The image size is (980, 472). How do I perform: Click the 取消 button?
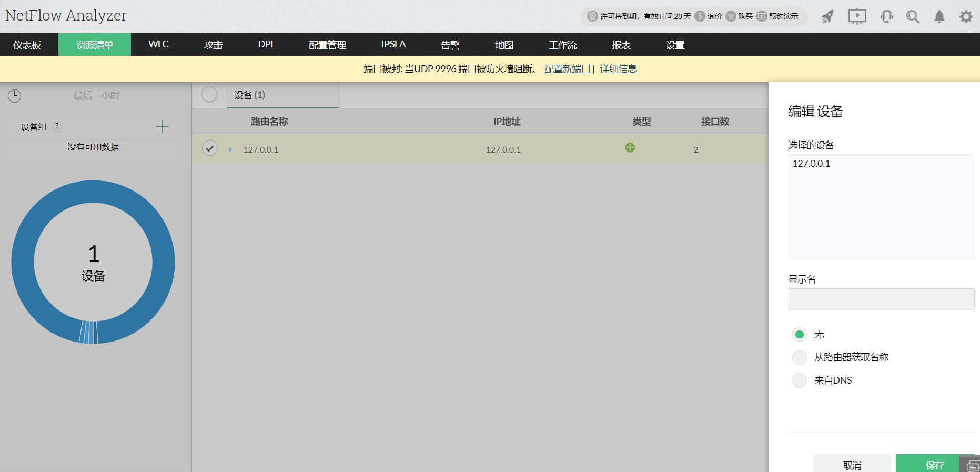coord(852,464)
